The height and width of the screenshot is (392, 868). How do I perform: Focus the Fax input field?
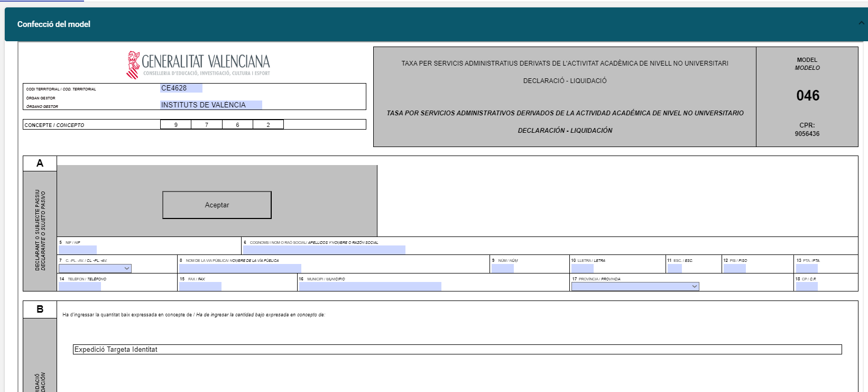pyautogui.click(x=200, y=286)
